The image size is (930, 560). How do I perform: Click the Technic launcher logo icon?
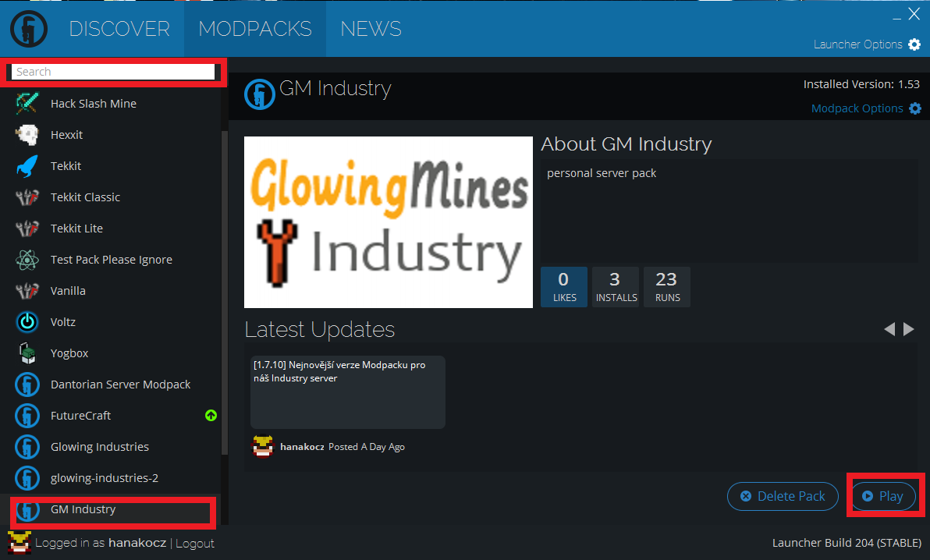(x=28, y=29)
